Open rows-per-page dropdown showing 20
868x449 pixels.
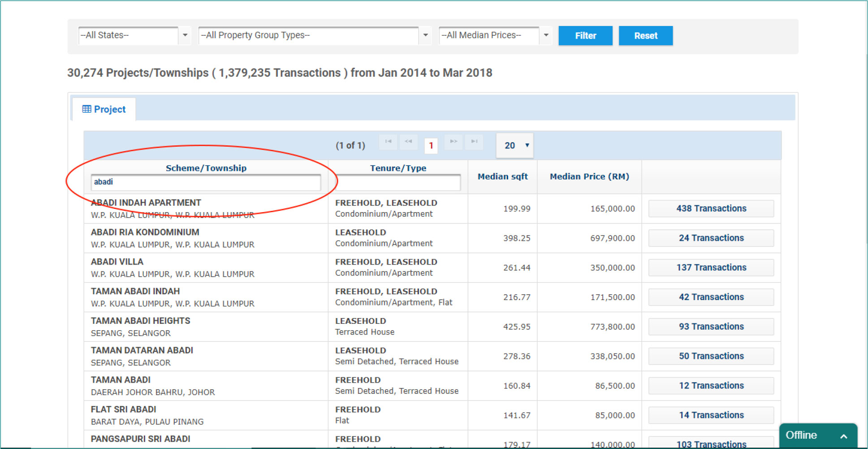[515, 145]
